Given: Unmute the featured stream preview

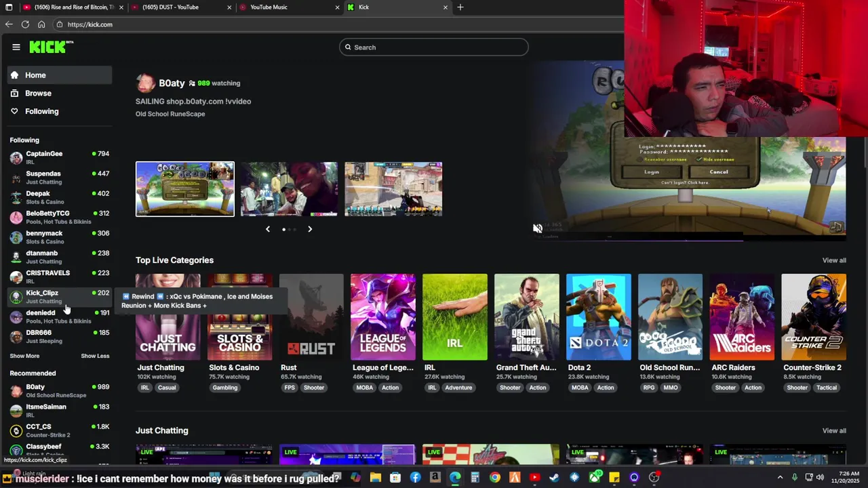Looking at the screenshot, I should [538, 229].
